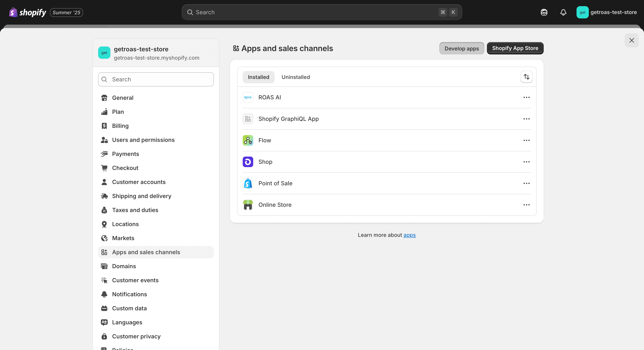Open Payments settings
Screen dimensions: 644x350
(x=156, y=154)
